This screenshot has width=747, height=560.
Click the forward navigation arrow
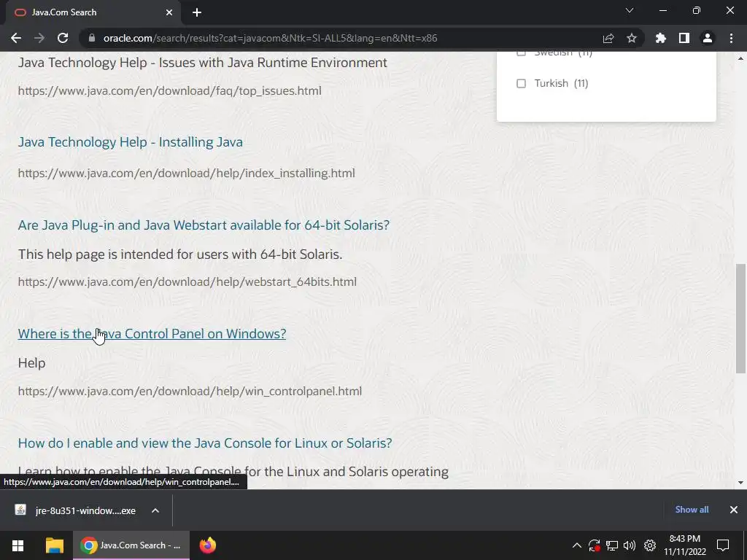pos(39,38)
